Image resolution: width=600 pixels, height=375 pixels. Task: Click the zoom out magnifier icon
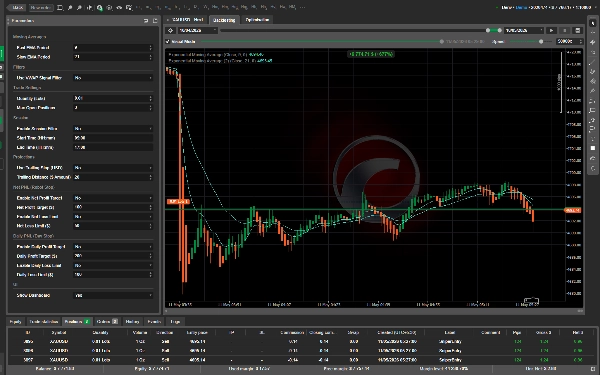tap(80, 7)
